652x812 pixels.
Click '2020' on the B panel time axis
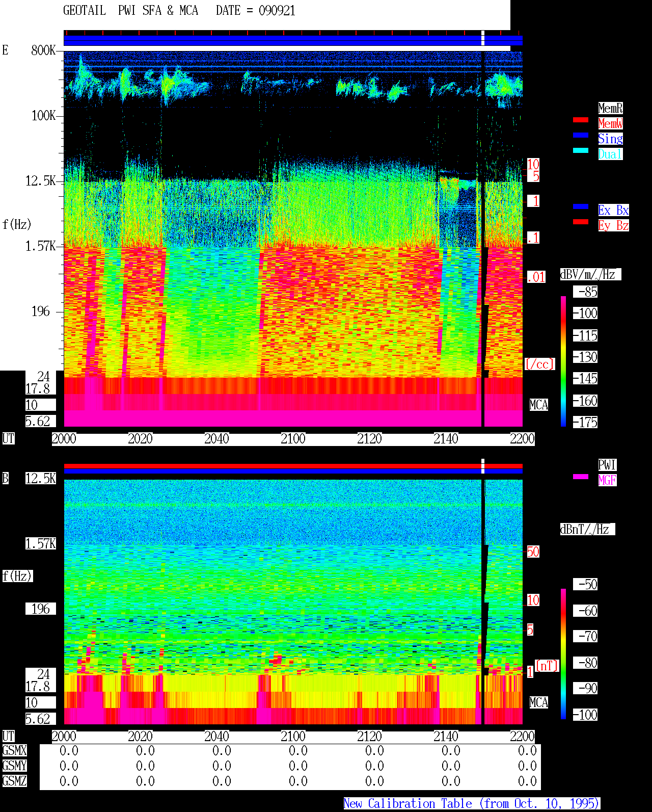pos(140,736)
